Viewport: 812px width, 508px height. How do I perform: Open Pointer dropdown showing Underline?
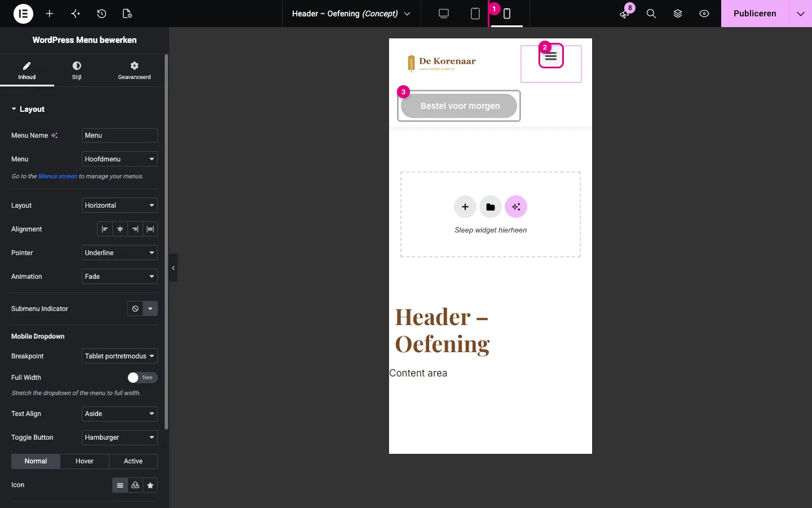click(120, 253)
